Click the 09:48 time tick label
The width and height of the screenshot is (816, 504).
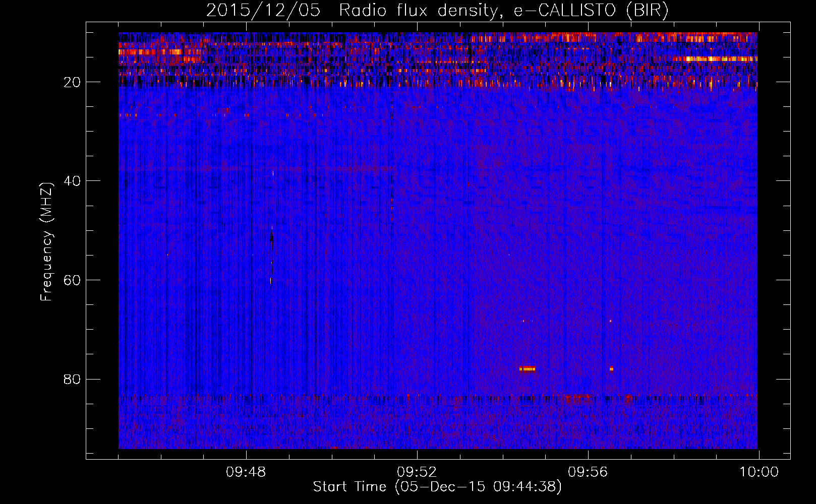[246, 472]
